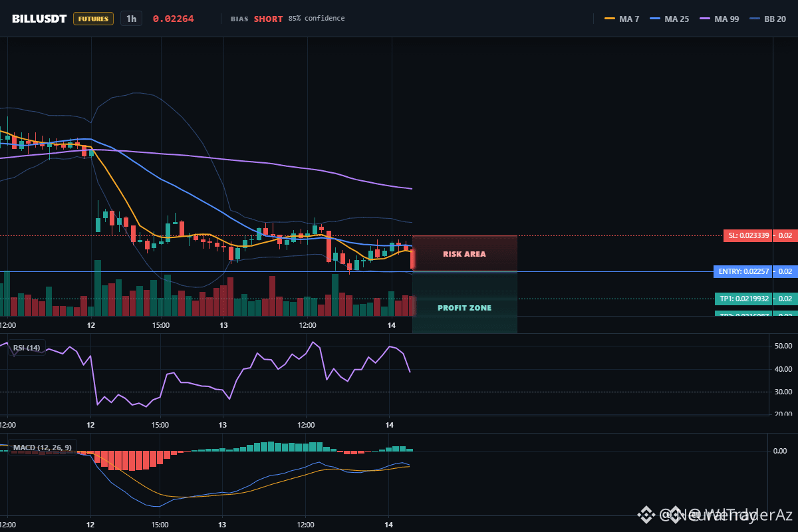The height and width of the screenshot is (532, 798).
Task: Click the 50.00 RSI axis value
Action: pos(783,346)
